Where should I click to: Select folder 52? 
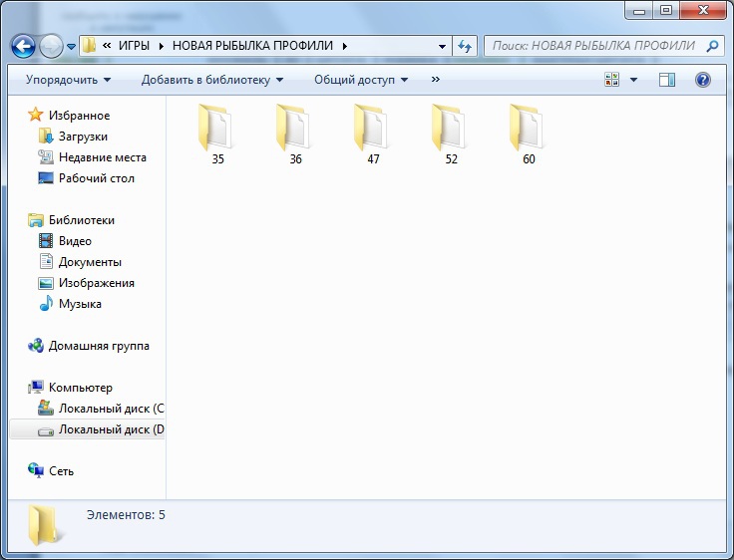[x=451, y=135]
